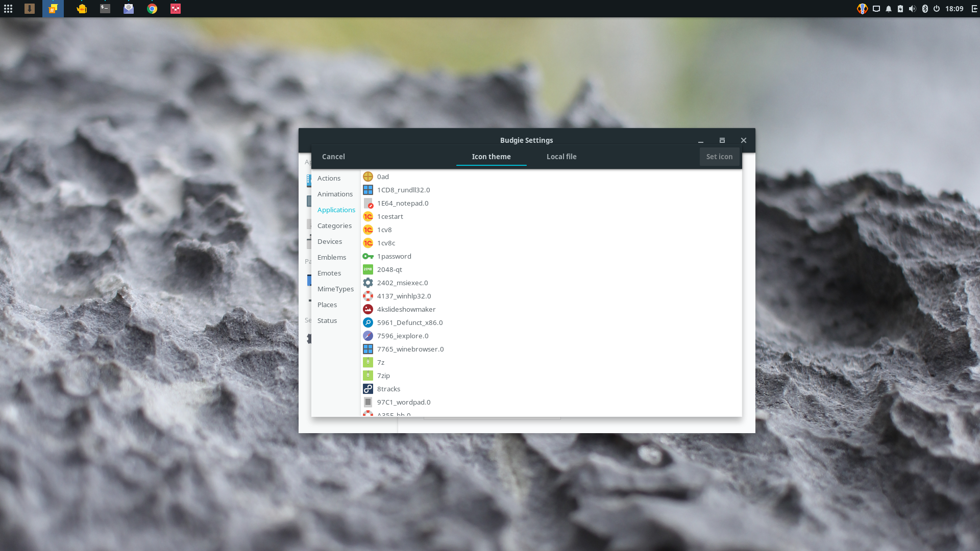Show the Applications icon category

click(335, 210)
